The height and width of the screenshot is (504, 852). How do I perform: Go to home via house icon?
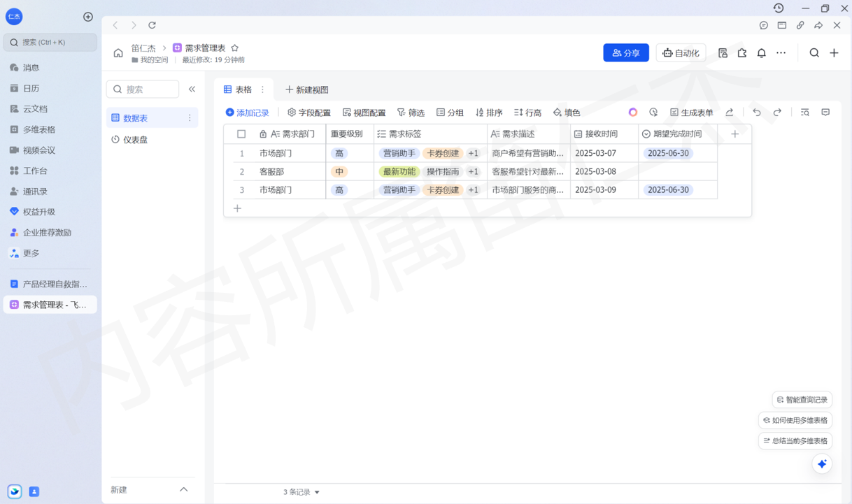pyautogui.click(x=118, y=52)
